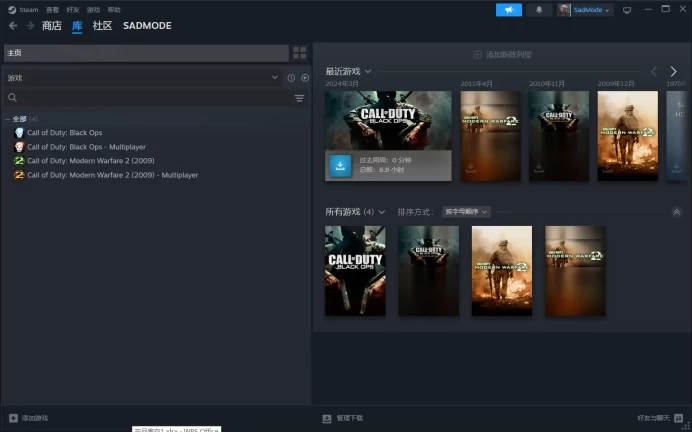Click download icon on 2011年4月 cover
The image size is (692, 432).
point(470,168)
